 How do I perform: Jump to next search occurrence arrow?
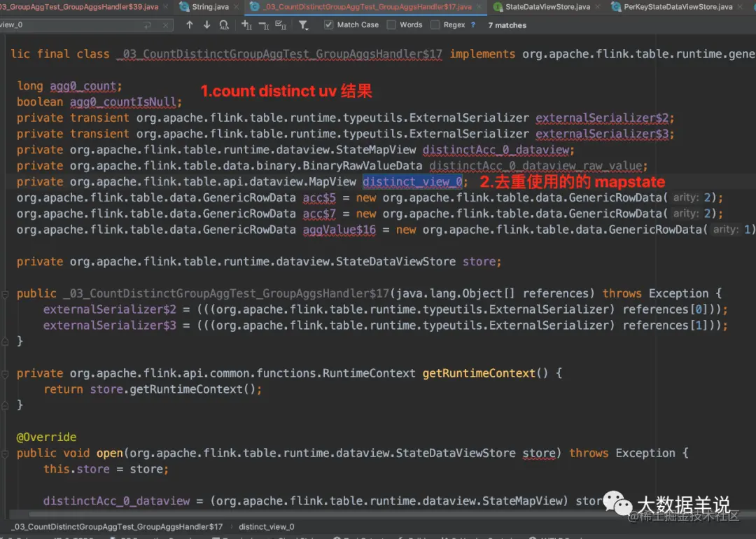click(x=206, y=24)
